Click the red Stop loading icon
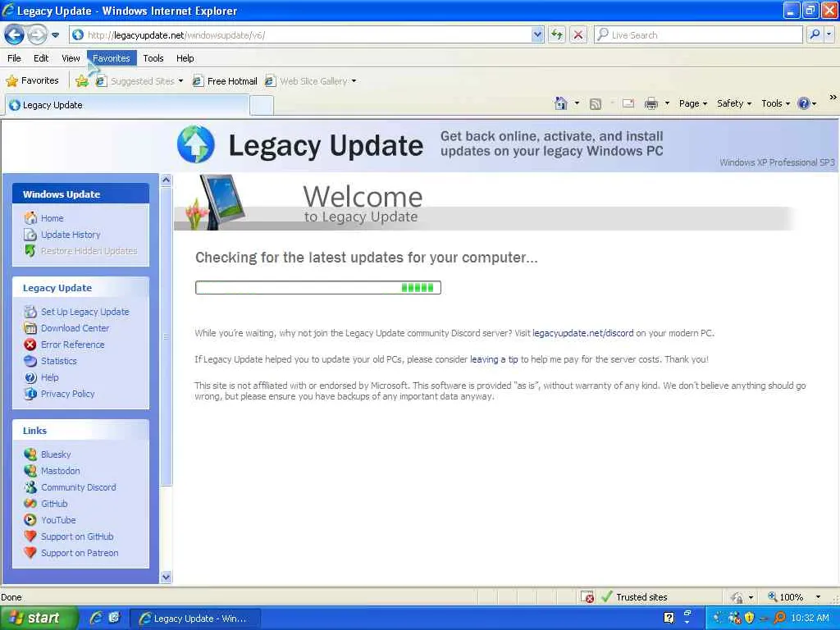The image size is (840, 630). (578, 35)
